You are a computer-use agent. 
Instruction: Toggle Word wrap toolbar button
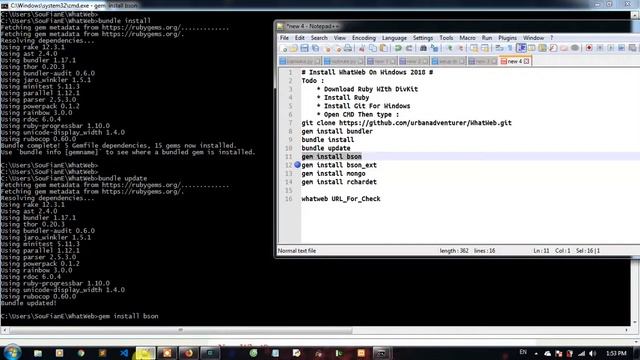pyautogui.click(x=499, y=49)
